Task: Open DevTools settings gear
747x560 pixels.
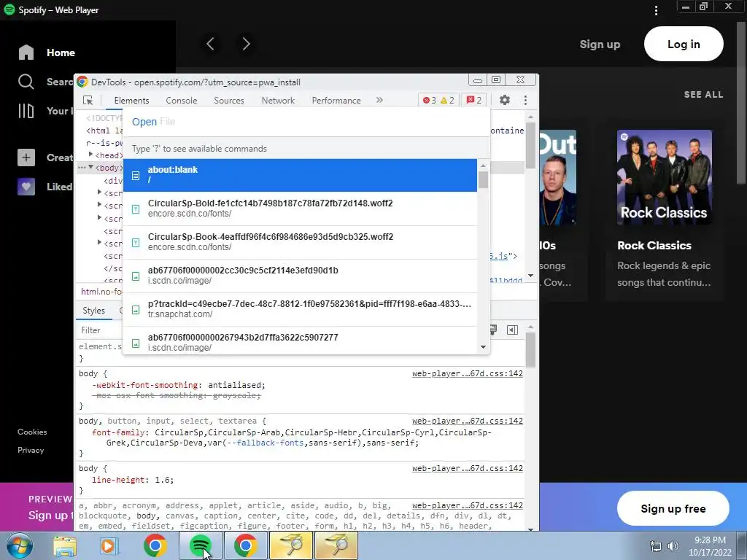Action: 505,100
